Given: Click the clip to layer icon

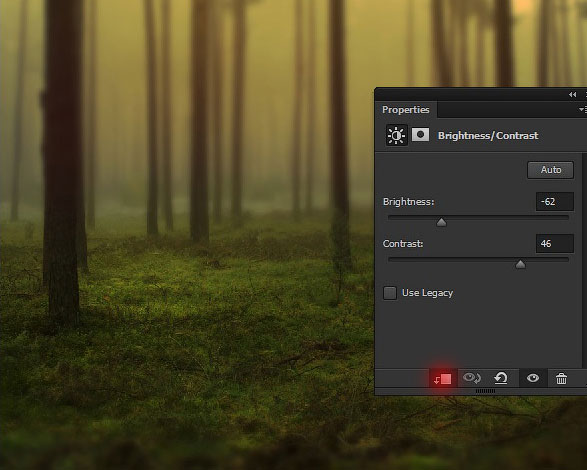Looking at the screenshot, I should point(443,379).
